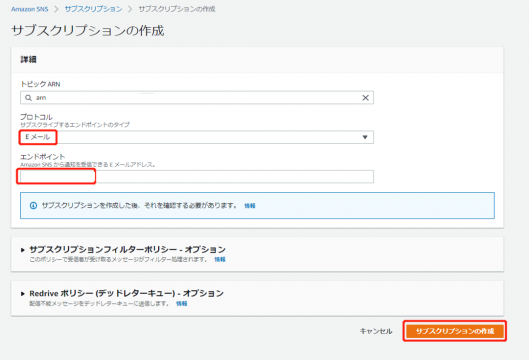Click the Redrive ポリシー (デッドレターキュー) heading
The image size is (529, 360).
127,294
